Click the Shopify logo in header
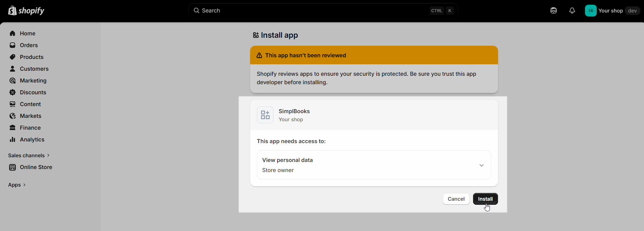The width and height of the screenshot is (644, 231). click(26, 11)
